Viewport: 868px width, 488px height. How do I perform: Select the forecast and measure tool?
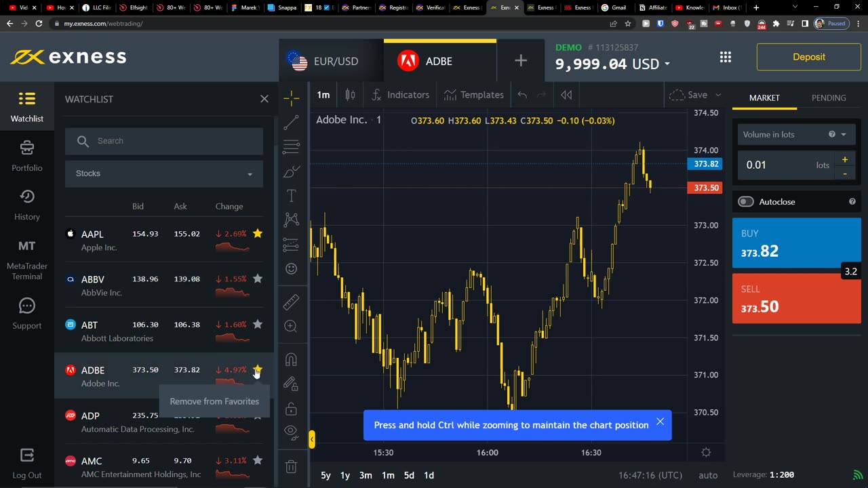click(292, 244)
